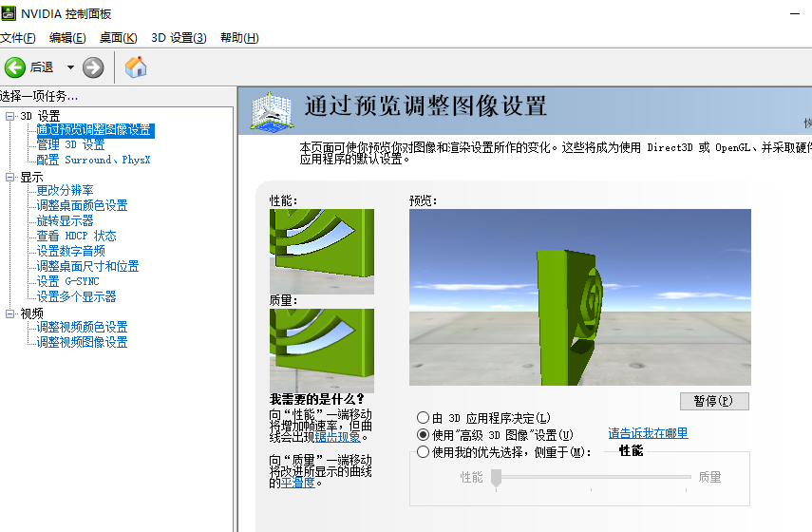Open the 文件(F) menu
Screen dimensions: 812x532
pos(18,38)
